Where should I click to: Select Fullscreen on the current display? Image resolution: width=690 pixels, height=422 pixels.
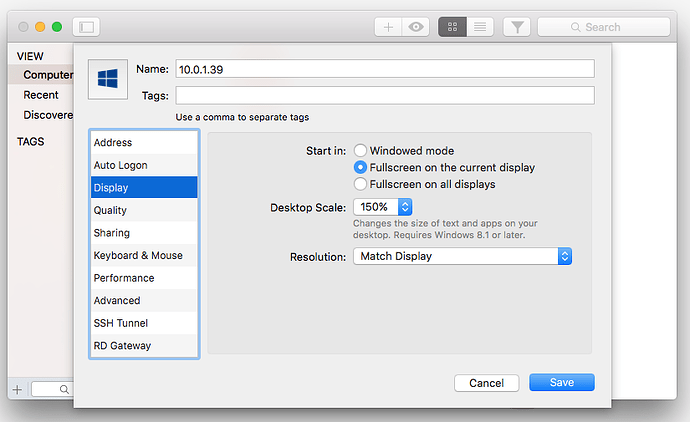[361, 167]
